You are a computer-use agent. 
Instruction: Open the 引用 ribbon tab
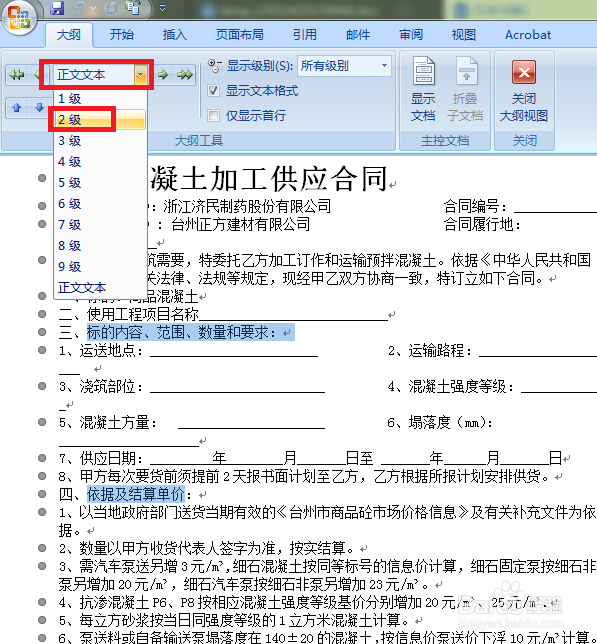(x=305, y=35)
